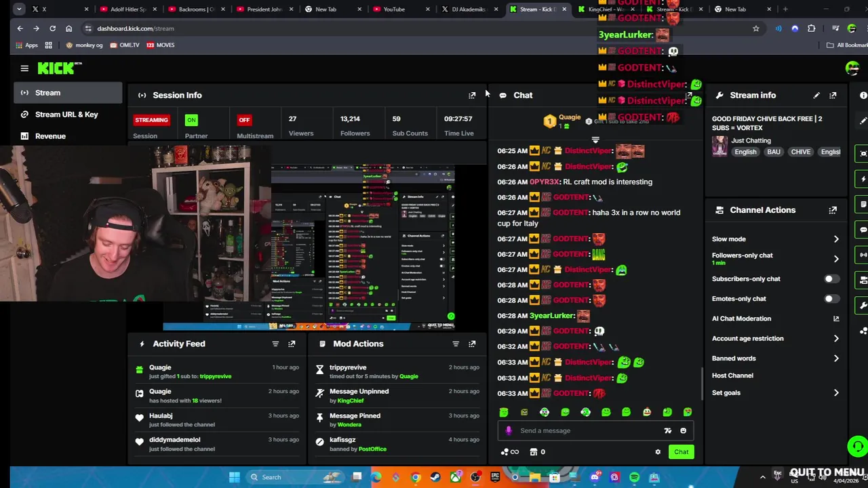Viewport: 868px width, 488px height.
Task: Click the purple microphone icon in chat
Action: click(x=509, y=430)
